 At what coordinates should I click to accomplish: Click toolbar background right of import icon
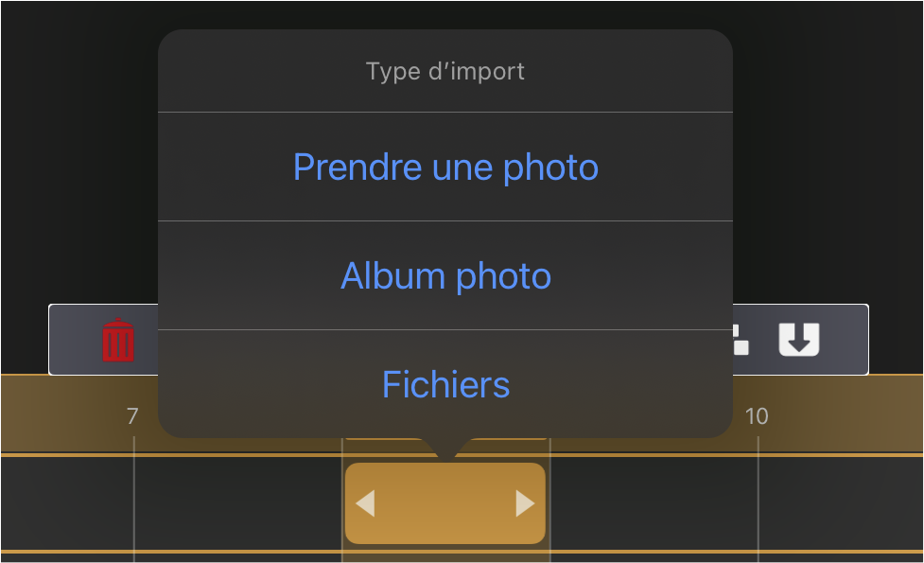click(x=844, y=340)
